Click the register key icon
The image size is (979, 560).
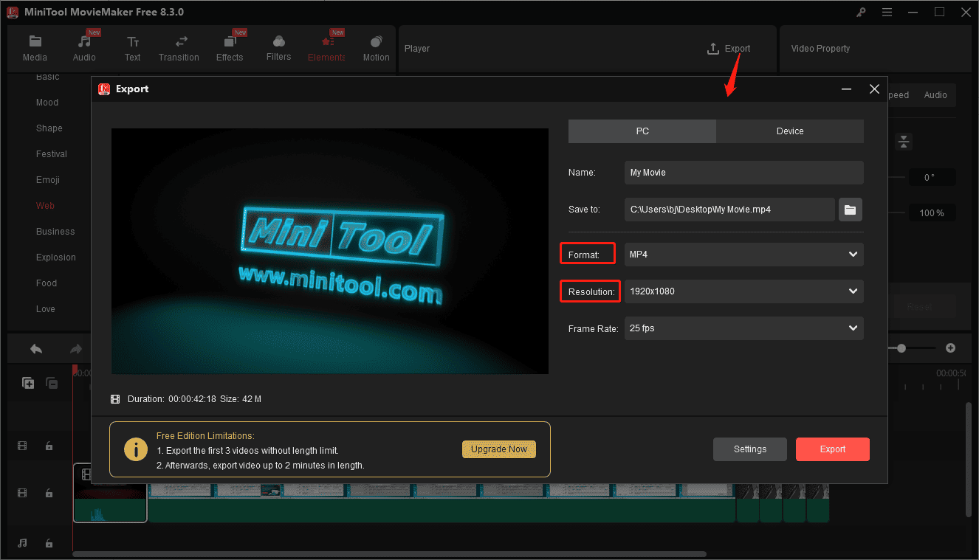tap(861, 13)
